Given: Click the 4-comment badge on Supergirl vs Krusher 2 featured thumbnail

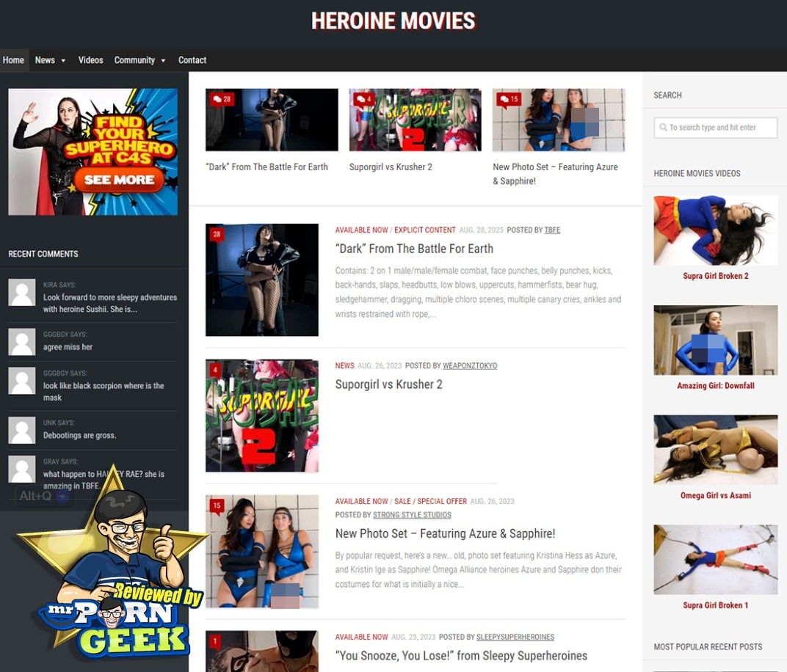Looking at the screenshot, I should click(x=363, y=99).
